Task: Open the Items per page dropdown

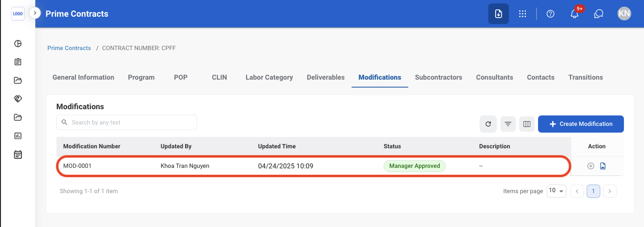Action: [x=556, y=191]
